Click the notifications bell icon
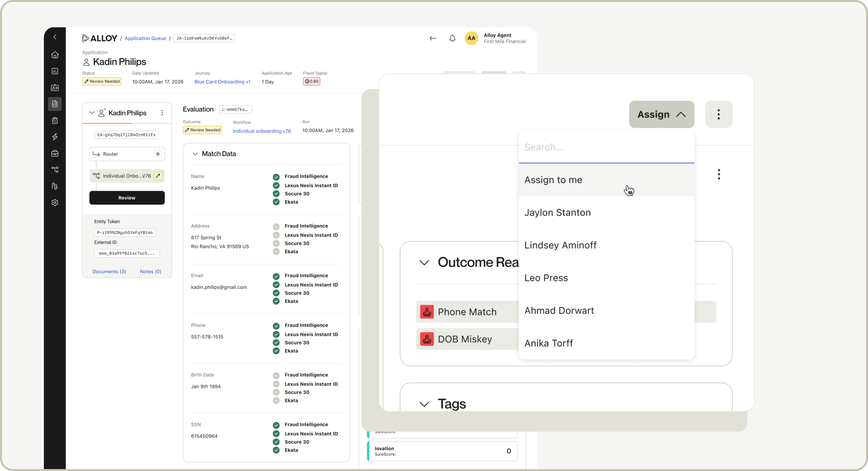The width and height of the screenshot is (868, 471). pyautogui.click(x=452, y=38)
